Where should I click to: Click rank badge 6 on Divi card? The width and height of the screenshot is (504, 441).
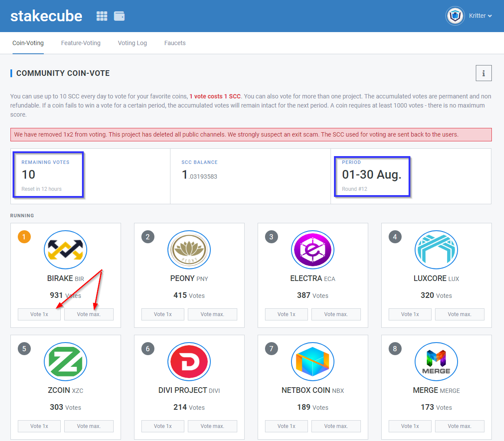coord(148,349)
